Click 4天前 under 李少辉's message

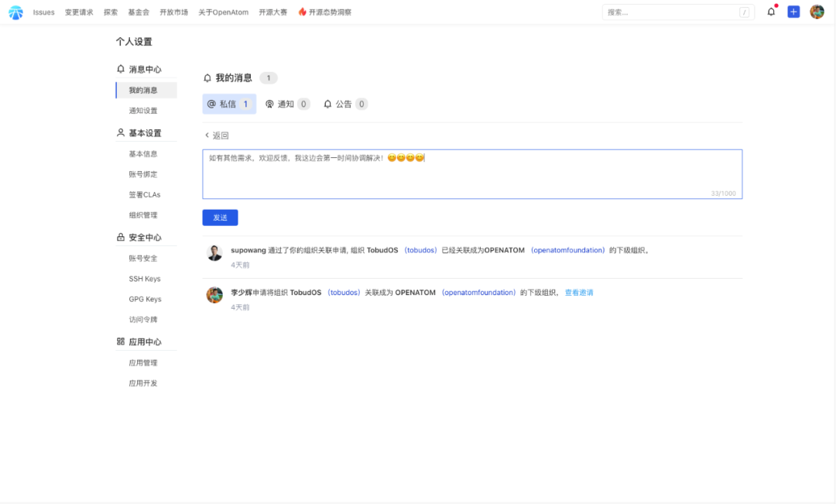[240, 307]
